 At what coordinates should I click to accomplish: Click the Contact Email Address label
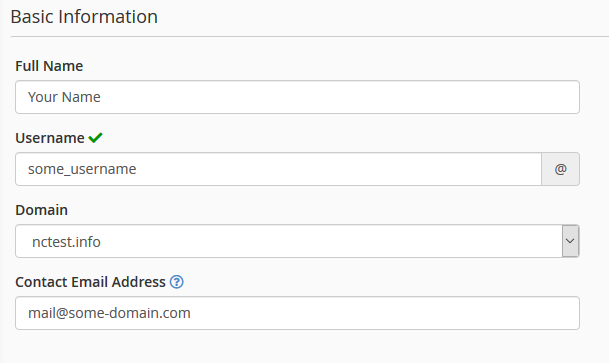[90, 282]
